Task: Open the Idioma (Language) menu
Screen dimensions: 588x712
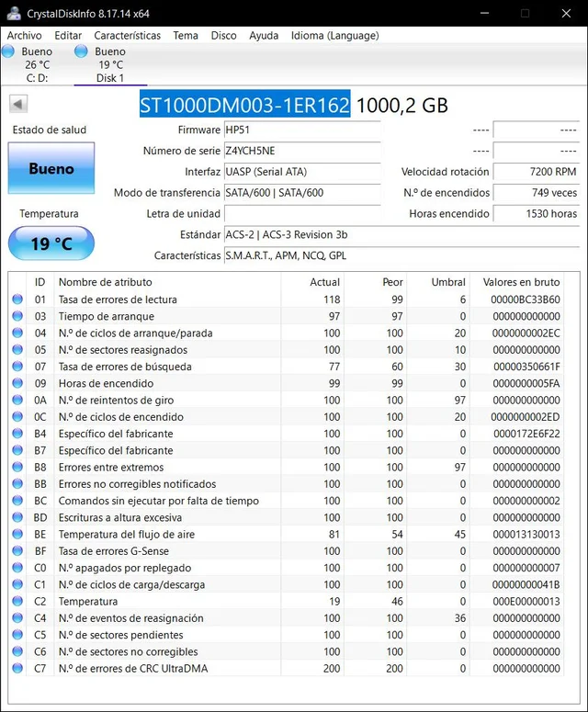Action: click(334, 36)
